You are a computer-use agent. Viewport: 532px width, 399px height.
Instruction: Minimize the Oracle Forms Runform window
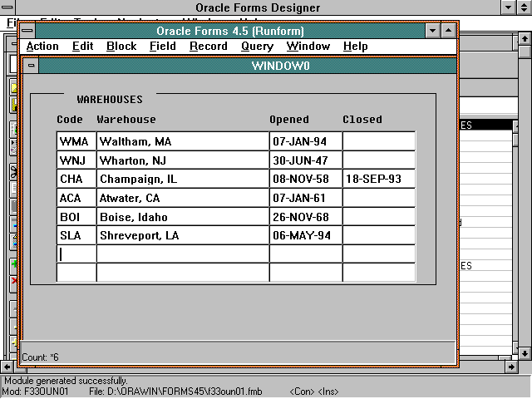432,31
